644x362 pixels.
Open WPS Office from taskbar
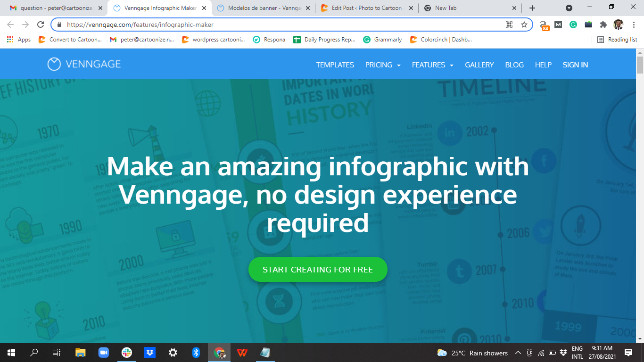(242, 353)
